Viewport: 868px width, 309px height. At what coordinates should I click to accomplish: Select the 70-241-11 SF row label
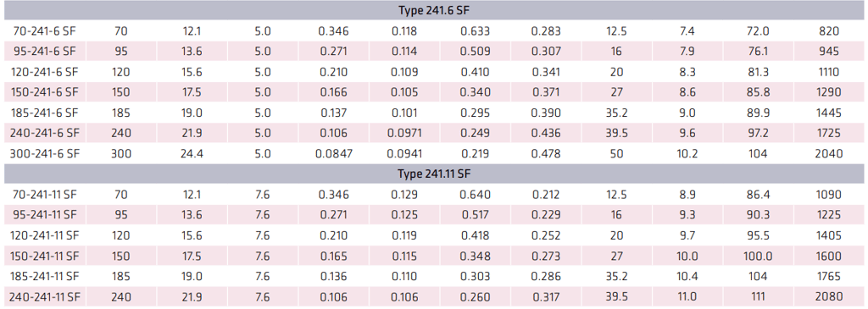[44, 195]
